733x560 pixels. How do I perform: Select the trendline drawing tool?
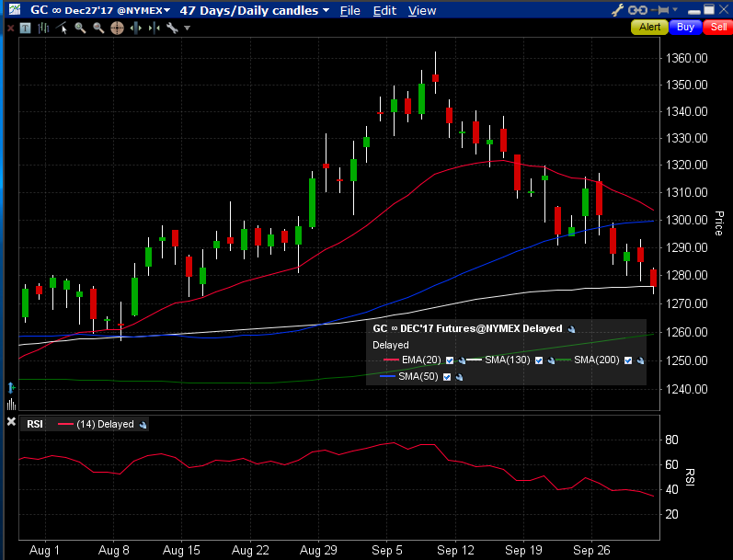pyautogui.click(x=62, y=29)
